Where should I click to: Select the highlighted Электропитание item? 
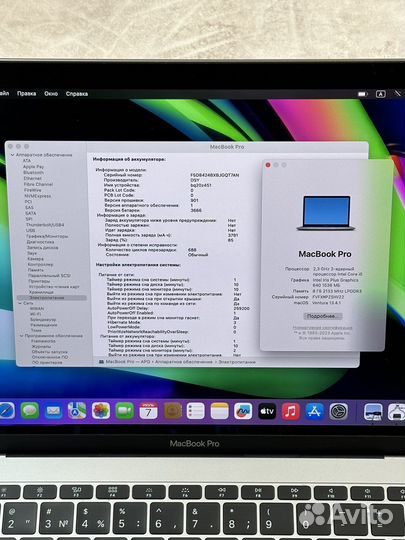(x=52, y=298)
